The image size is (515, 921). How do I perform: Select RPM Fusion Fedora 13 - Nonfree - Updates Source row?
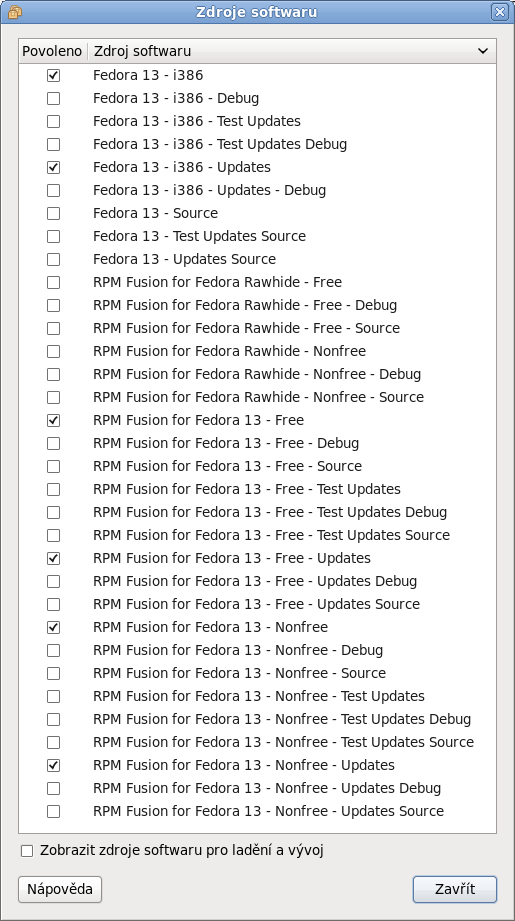tap(258, 811)
